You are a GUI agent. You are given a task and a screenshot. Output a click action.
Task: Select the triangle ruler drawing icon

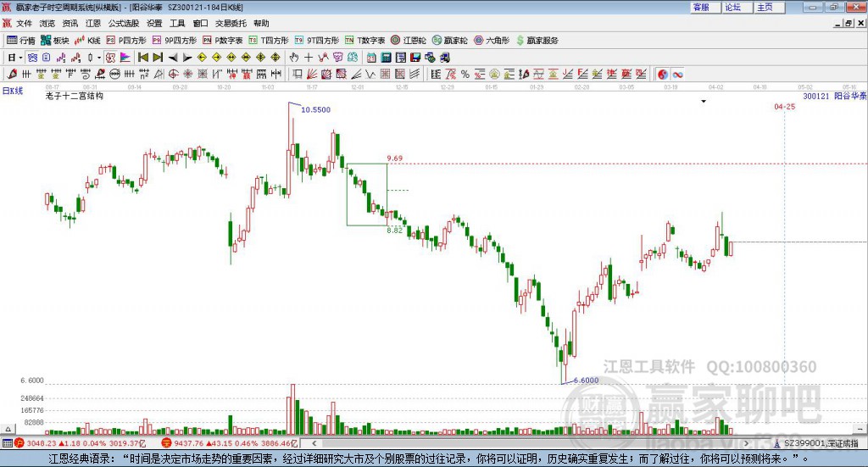tap(159, 74)
